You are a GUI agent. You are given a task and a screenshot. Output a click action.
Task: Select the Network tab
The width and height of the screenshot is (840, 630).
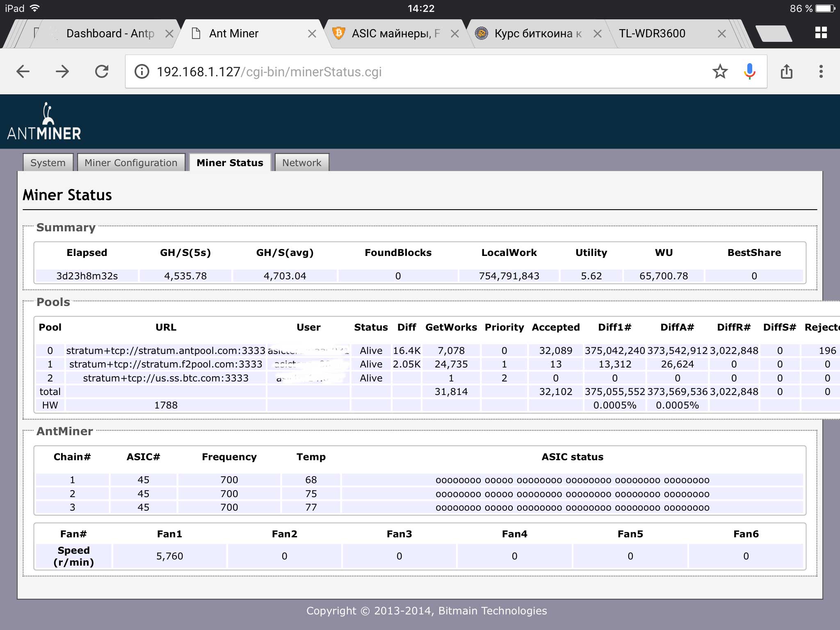point(301,163)
